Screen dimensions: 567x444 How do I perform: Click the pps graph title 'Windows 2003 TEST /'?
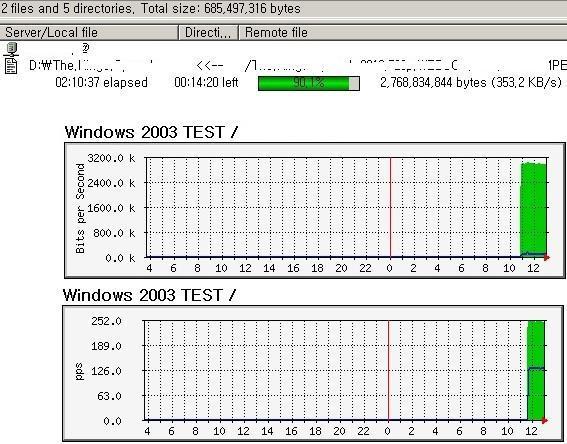[149, 295]
